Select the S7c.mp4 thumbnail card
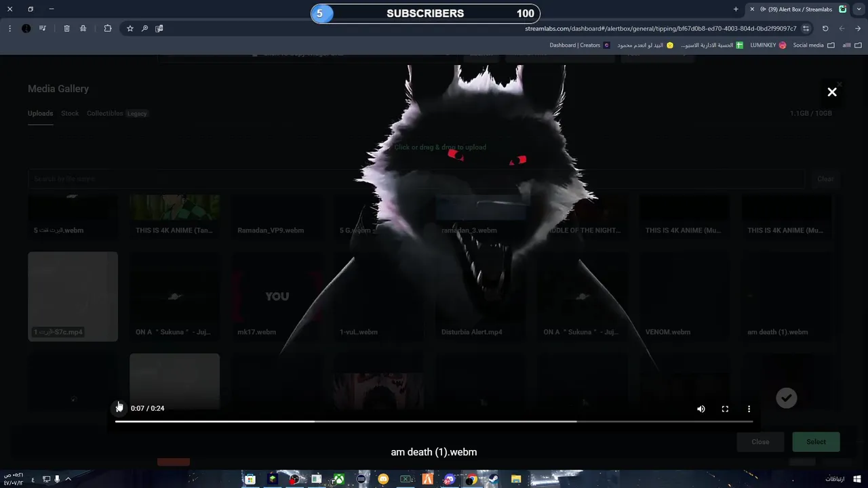This screenshot has width=868, height=488. pyautogui.click(x=73, y=296)
